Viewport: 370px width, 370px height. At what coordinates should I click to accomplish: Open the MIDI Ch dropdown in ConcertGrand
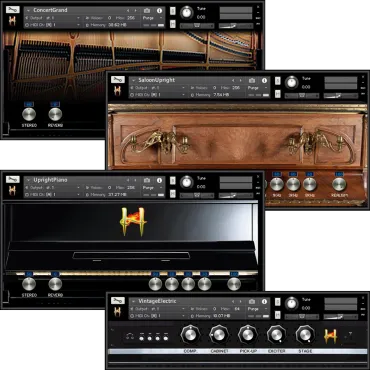coord(53,25)
